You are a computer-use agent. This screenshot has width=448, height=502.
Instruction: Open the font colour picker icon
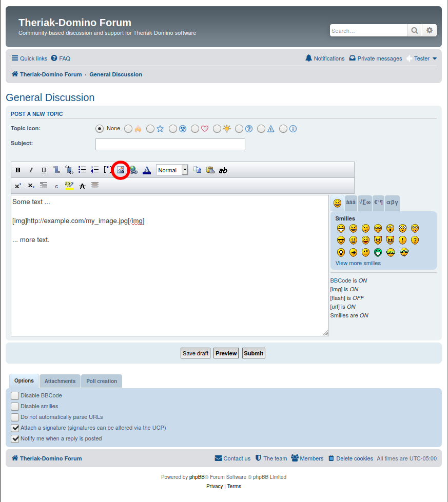pyautogui.click(x=147, y=170)
